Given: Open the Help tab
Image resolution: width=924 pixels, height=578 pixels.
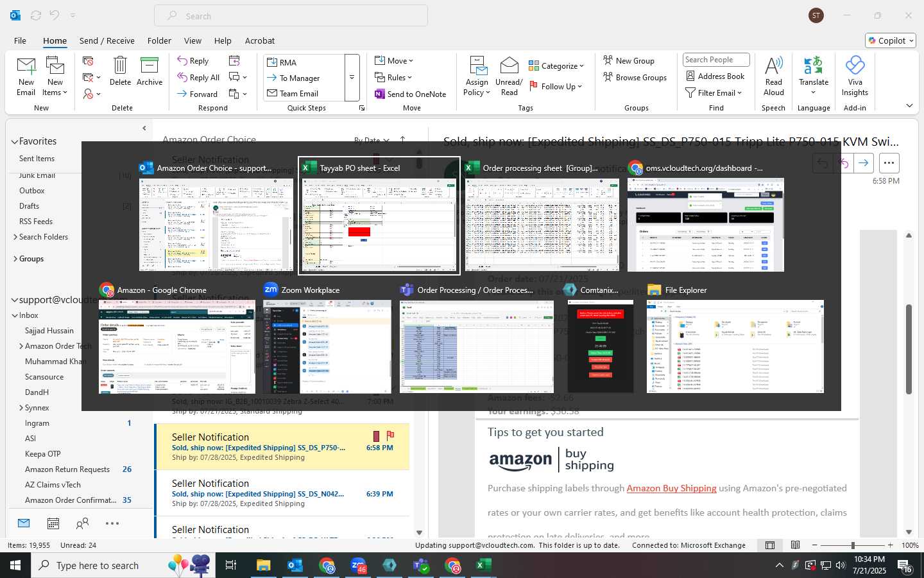Looking at the screenshot, I should pyautogui.click(x=223, y=40).
